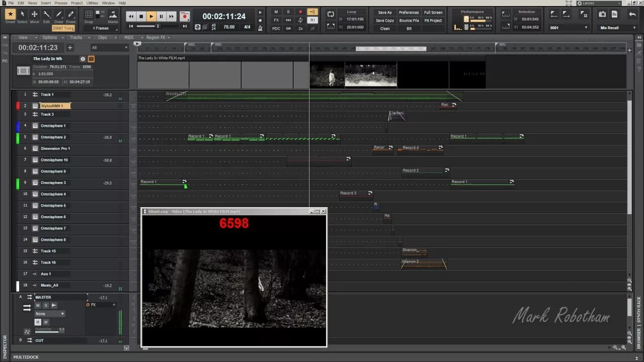Take a Mix Recall snapshot with camera icon
644x362 pixels.
coord(602,14)
